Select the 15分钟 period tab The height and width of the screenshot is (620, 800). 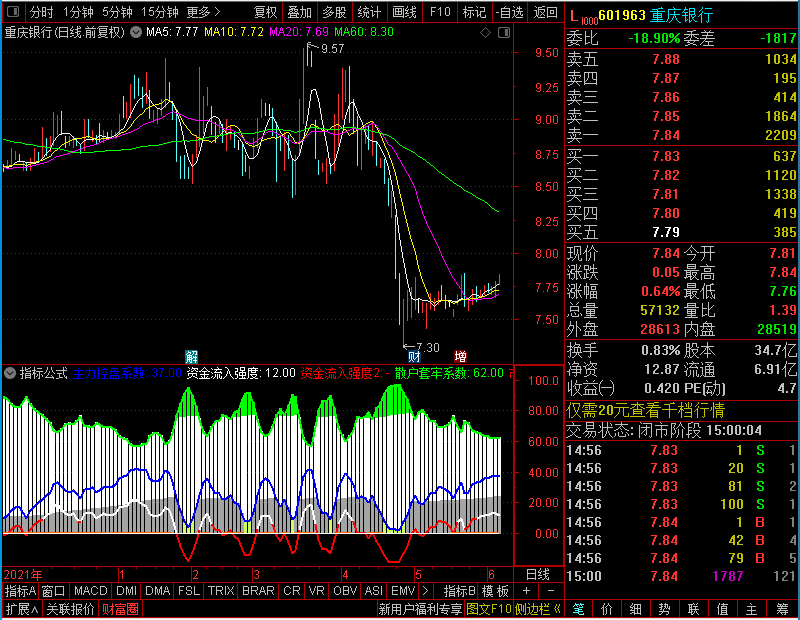click(x=159, y=12)
